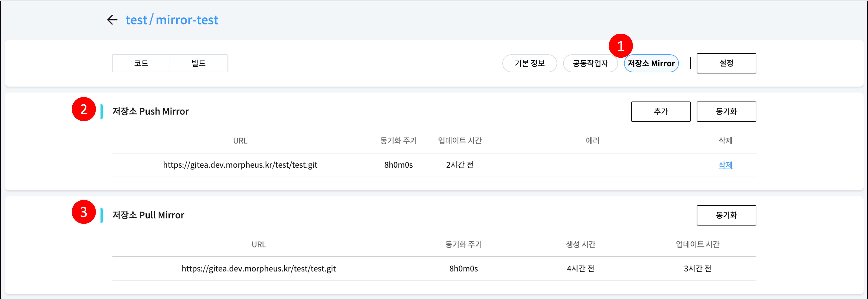Select the 저장소 Mirror pill tab

[x=651, y=63]
